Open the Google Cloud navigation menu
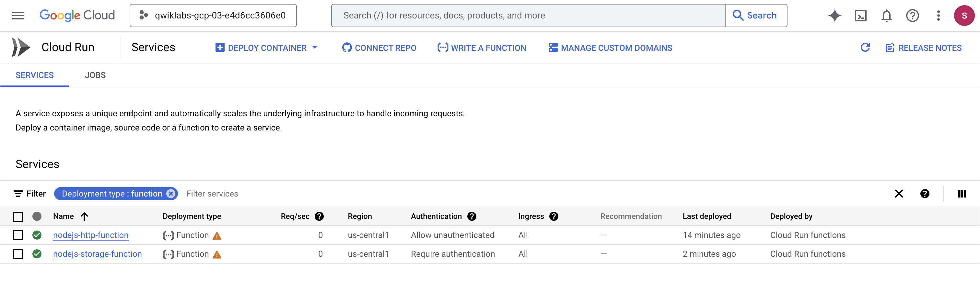Viewport: 980px width, 305px height. pos(18,15)
